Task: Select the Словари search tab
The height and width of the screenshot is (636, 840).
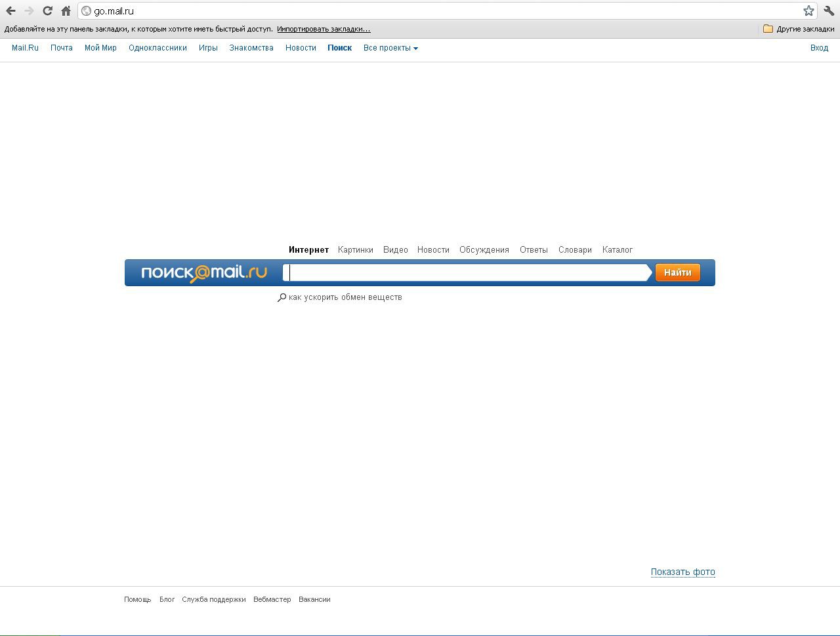Action: (x=575, y=250)
